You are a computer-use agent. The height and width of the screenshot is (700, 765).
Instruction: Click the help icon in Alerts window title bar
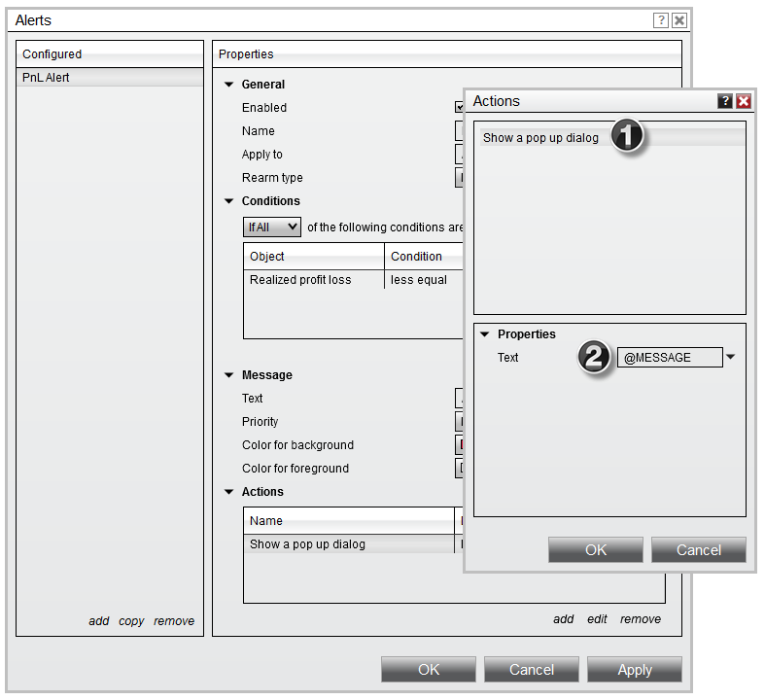(x=661, y=20)
